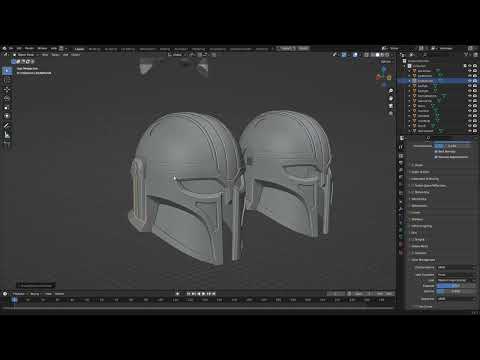The image size is (480, 360).
Task: Jump to the timeline start frame
Action: 188,294
